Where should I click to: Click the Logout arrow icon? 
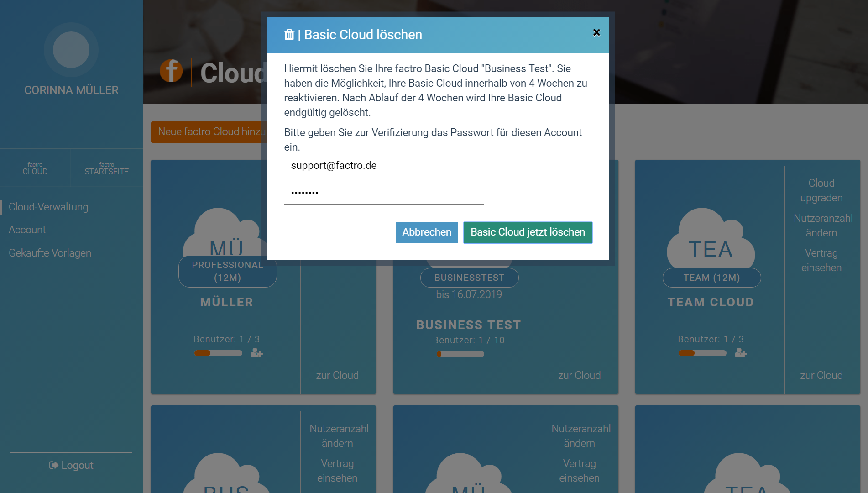point(53,465)
